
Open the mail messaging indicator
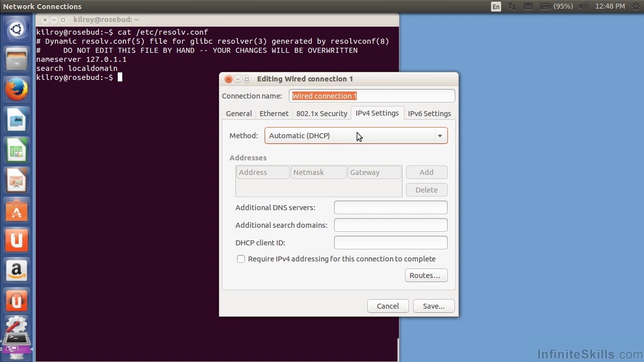tap(528, 7)
